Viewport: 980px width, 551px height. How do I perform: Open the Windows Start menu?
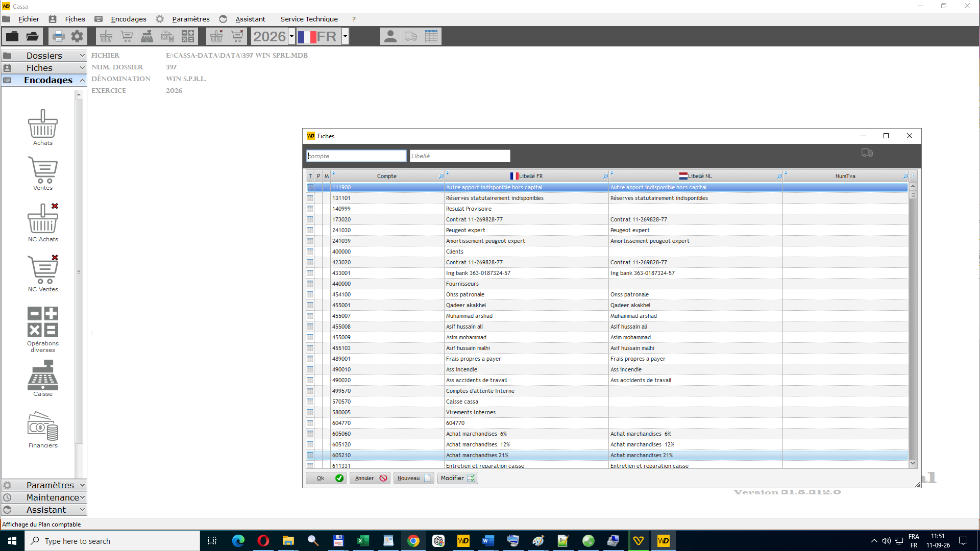(12, 541)
